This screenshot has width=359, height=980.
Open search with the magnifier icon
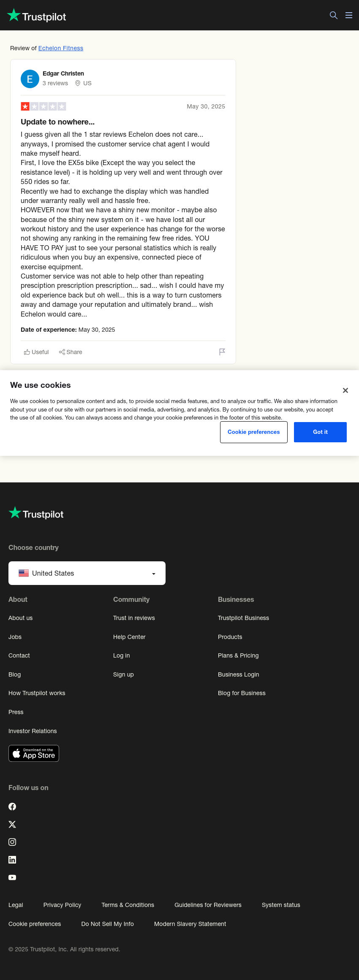[334, 15]
